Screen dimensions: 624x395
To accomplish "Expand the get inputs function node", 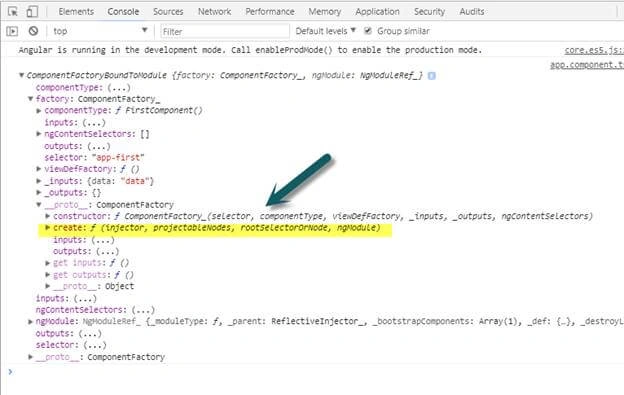I will (x=48, y=263).
